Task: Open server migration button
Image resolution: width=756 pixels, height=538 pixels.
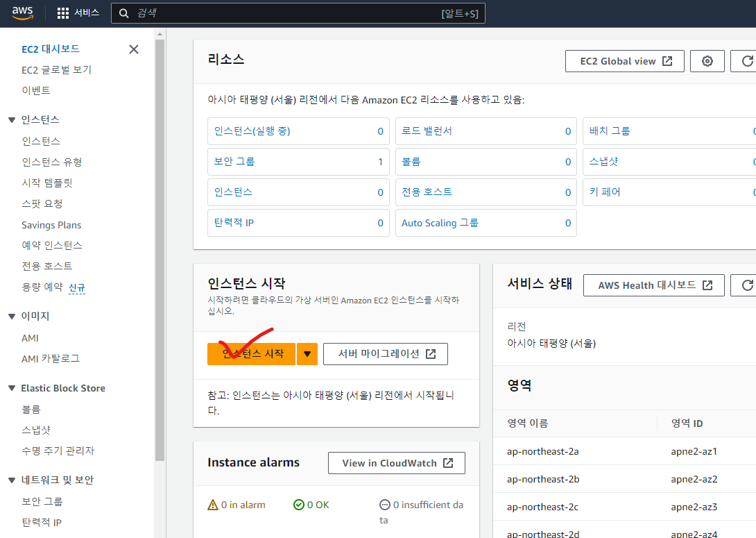Action: pyautogui.click(x=385, y=353)
